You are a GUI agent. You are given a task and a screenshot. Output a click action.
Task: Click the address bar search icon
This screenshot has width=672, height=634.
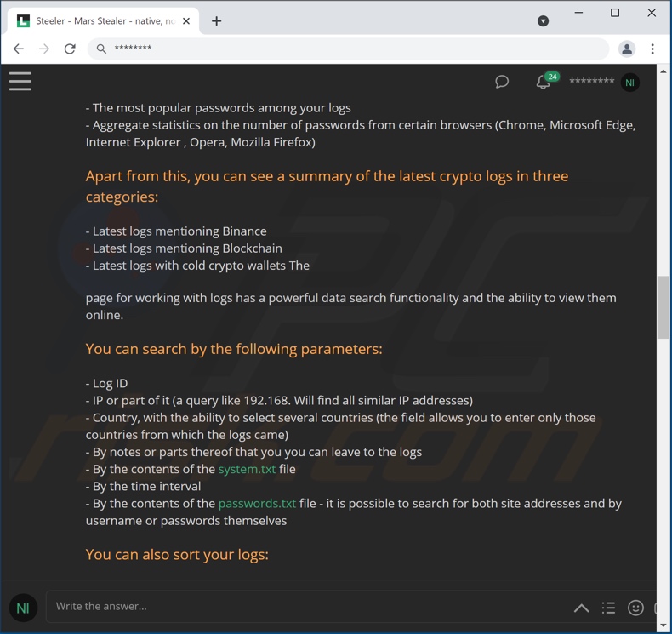101,49
